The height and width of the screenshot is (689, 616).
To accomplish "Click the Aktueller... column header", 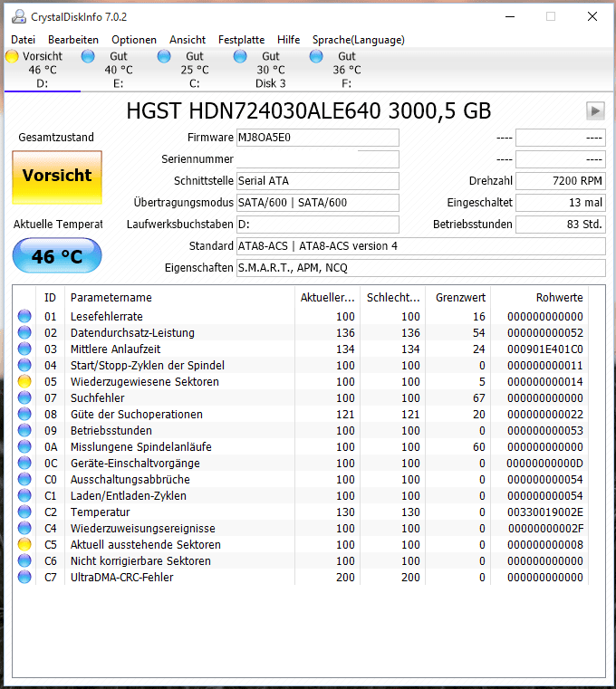I will coord(328,298).
